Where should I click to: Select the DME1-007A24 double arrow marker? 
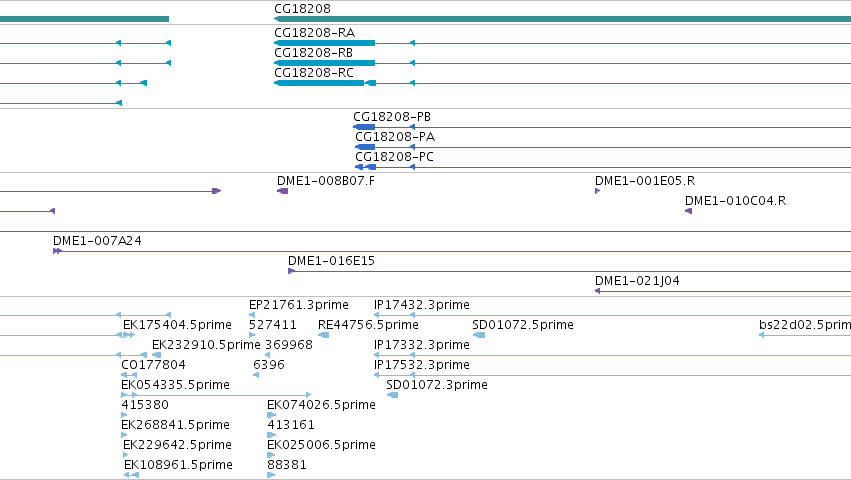[x=58, y=251]
